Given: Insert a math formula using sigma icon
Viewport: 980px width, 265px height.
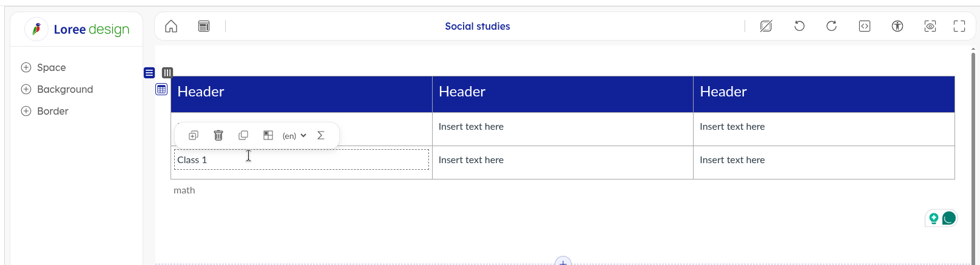Looking at the screenshot, I should (x=321, y=135).
